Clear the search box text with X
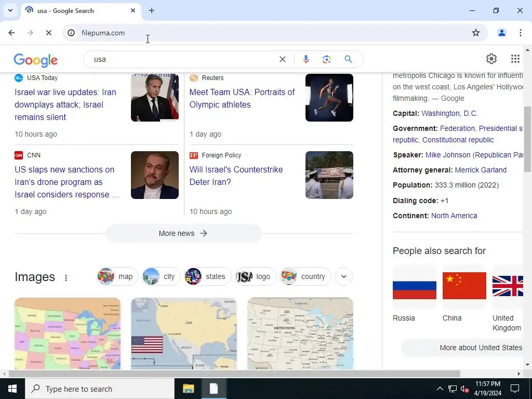The height and width of the screenshot is (399, 532). click(282, 59)
